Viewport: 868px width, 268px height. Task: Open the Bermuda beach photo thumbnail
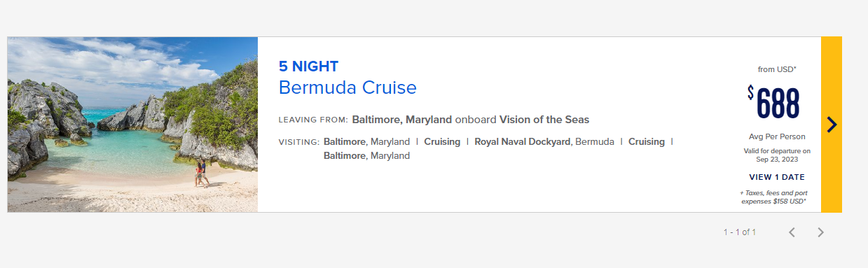(132, 125)
